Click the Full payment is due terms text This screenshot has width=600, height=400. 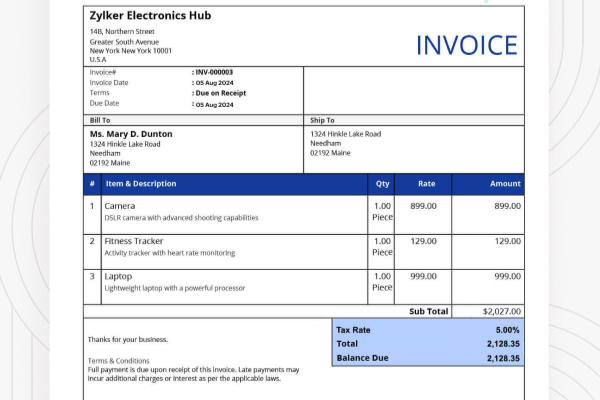coord(193,374)
